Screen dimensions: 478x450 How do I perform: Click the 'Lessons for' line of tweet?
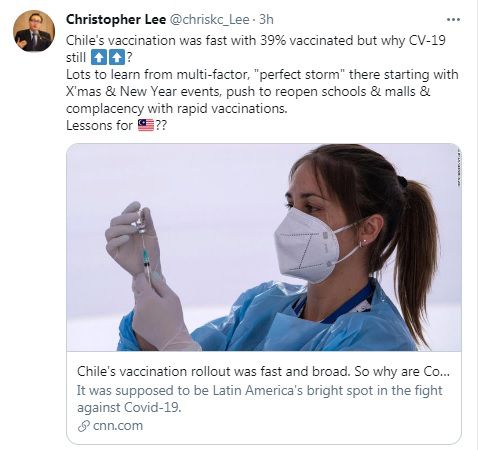116,126
